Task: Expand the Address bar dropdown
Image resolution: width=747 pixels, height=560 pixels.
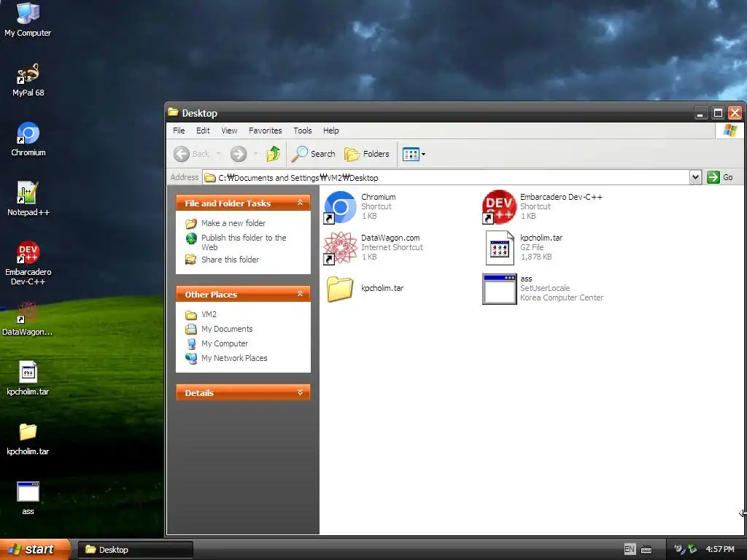Action: coord(695,178)
